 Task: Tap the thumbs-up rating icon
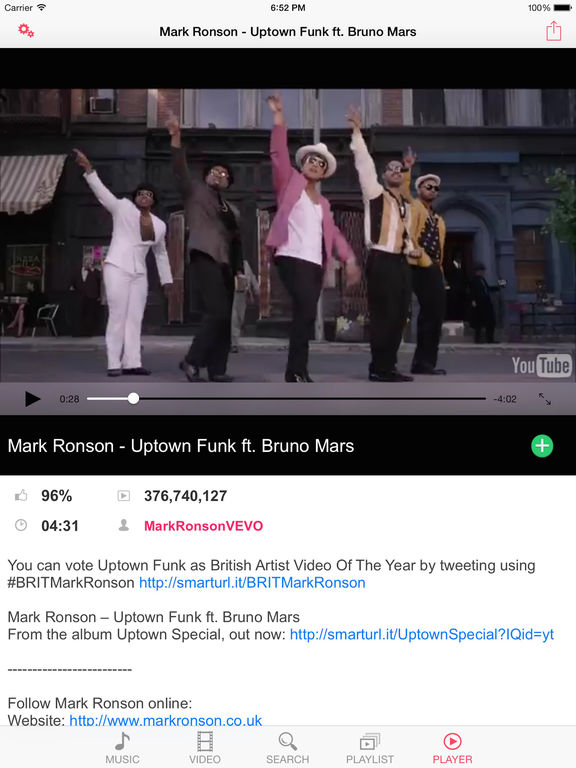tap(21, 496)
